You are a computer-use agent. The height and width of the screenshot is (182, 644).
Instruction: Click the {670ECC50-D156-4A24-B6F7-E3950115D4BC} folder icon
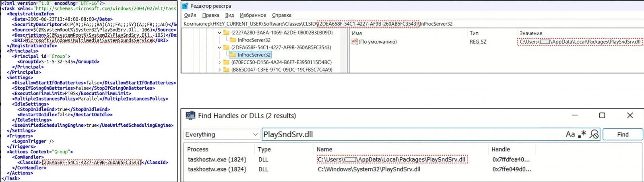pos(226,63)
